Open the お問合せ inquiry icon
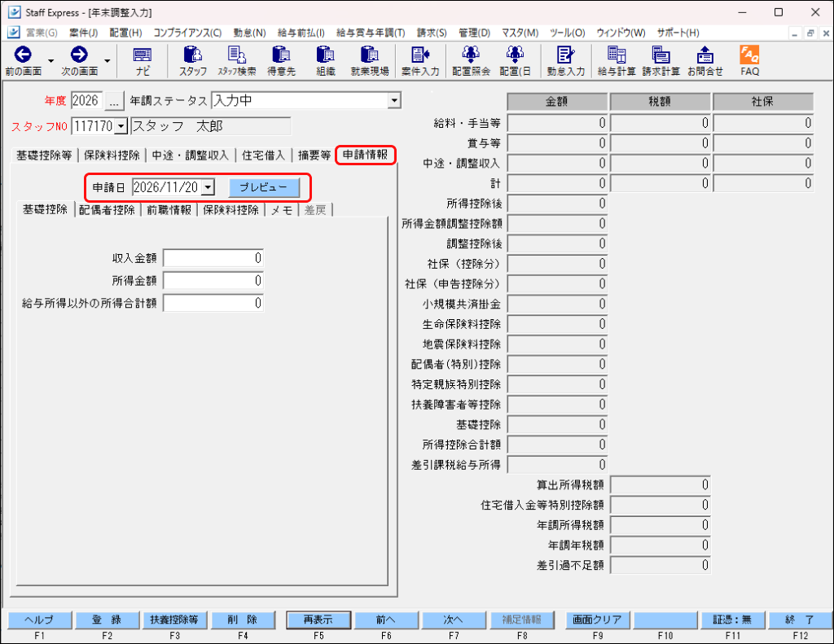 705,60
